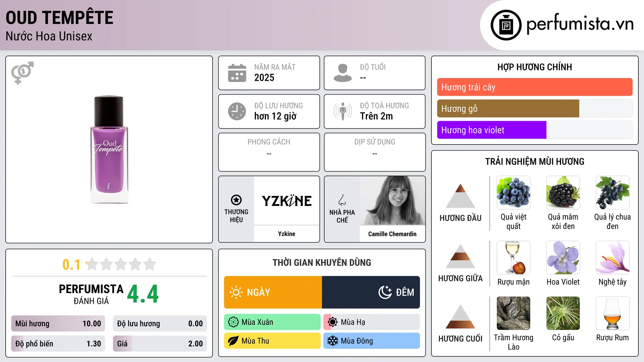Click the Độ lưu hương 0.00 score bar
The height and width of the screenshot is (362, 644).
(160, 324)
